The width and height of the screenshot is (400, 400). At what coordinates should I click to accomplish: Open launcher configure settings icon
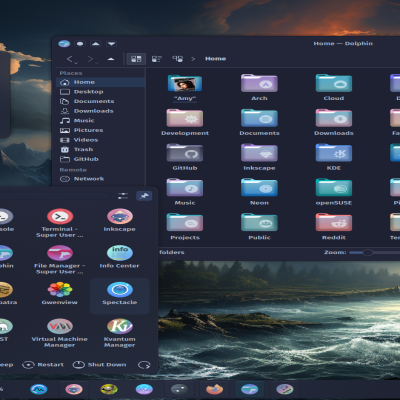(123, 196)
